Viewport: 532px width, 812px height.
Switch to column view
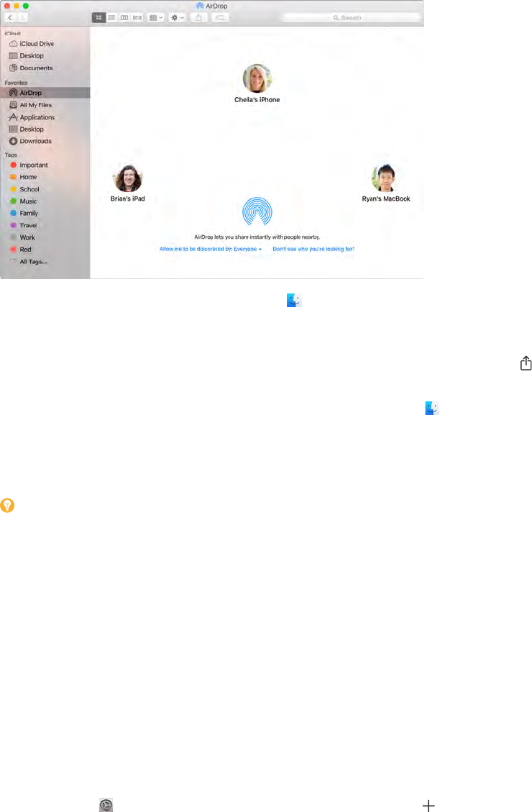pyautogui.click(x=124, y=17)
